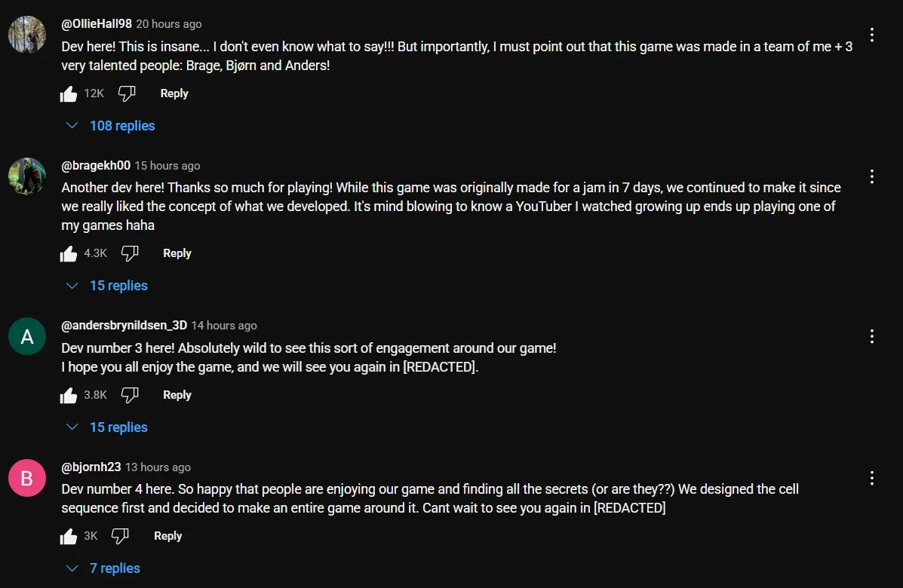Dislike the @bjornh23 comment

coord(120,537)
